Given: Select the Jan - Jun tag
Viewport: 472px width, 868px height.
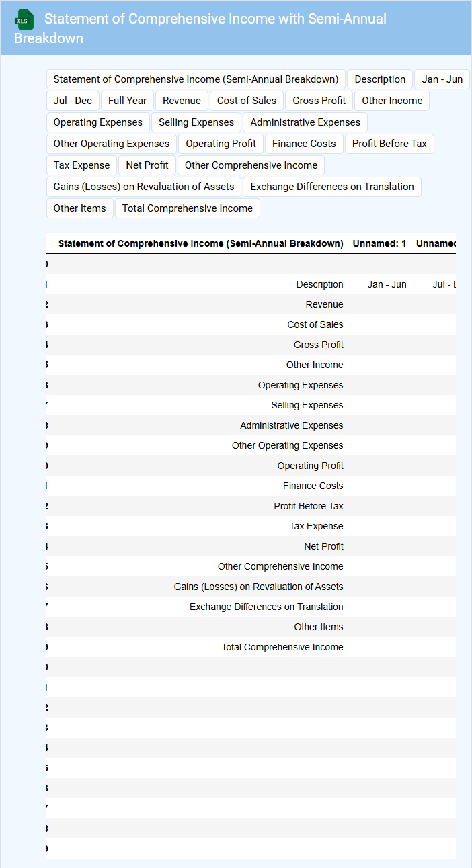Looking at the screenshot, I should pos(442,79).
